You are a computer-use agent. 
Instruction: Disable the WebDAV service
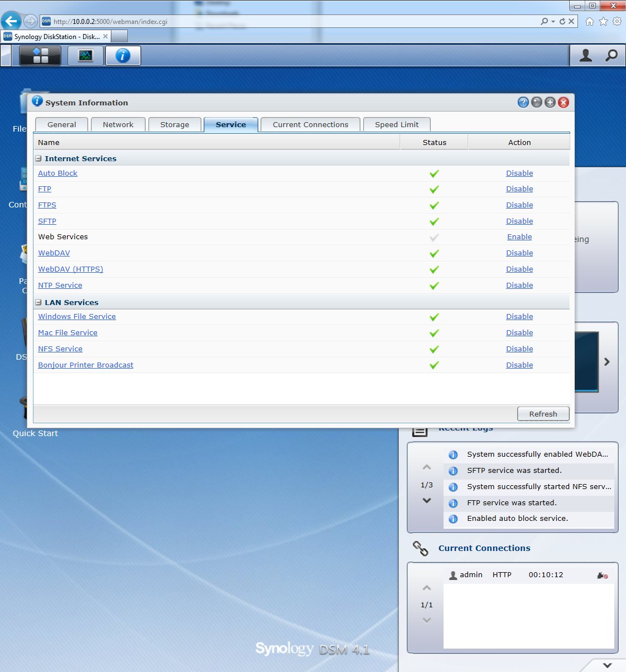click(519, 253)
